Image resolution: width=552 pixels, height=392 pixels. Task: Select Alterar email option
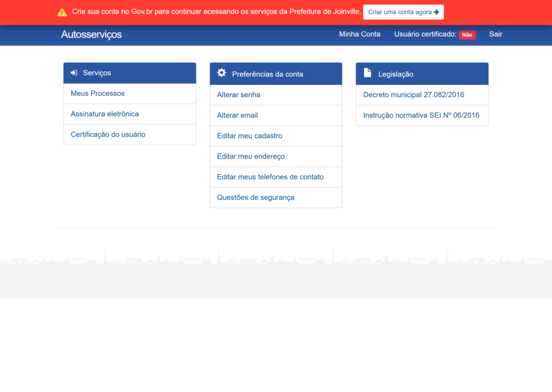(237, 115)
